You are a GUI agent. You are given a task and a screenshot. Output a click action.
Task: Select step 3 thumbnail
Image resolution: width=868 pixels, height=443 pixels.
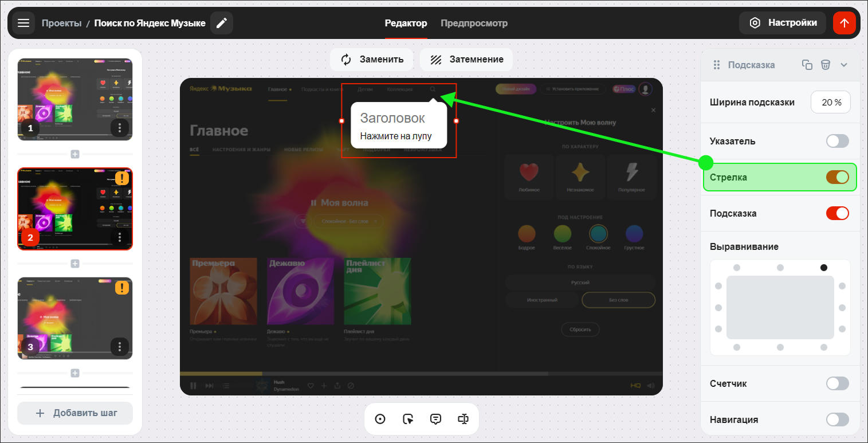(x=75, y=318)
